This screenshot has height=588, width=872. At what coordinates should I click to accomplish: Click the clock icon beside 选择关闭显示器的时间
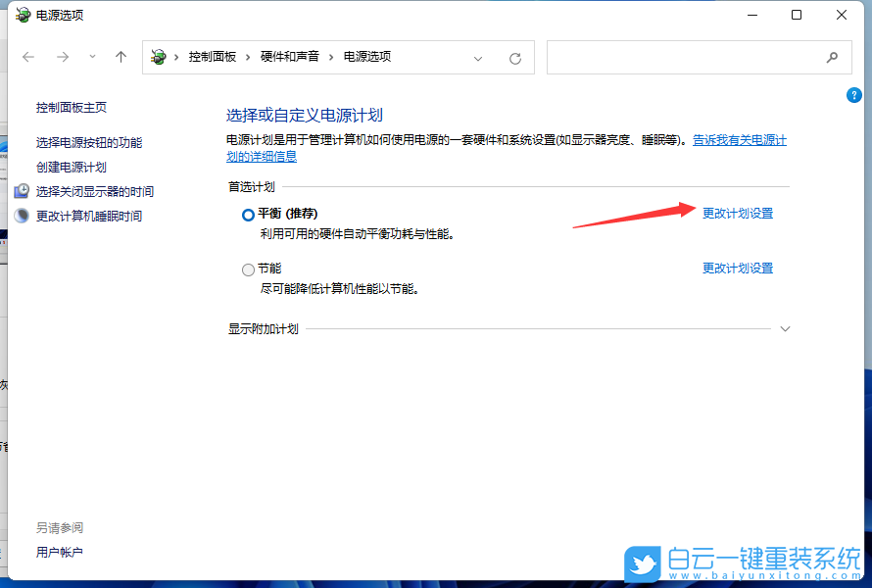[22, 191]
